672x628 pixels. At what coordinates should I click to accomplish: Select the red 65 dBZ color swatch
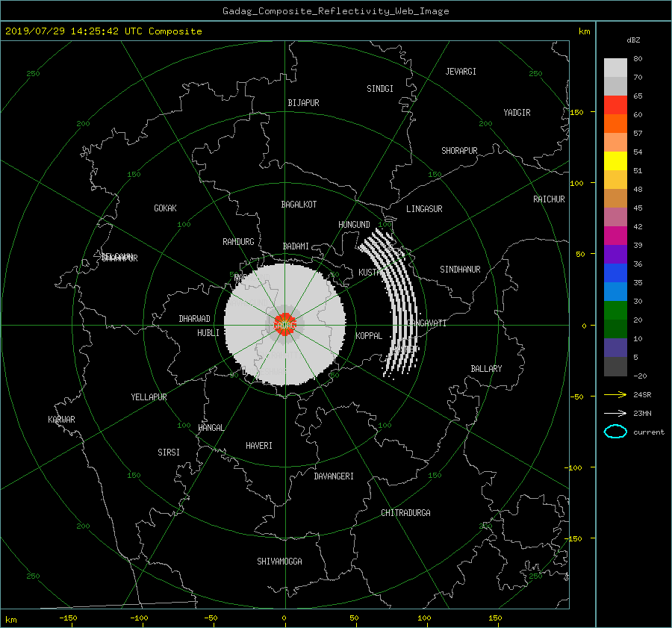pos(615,105)
